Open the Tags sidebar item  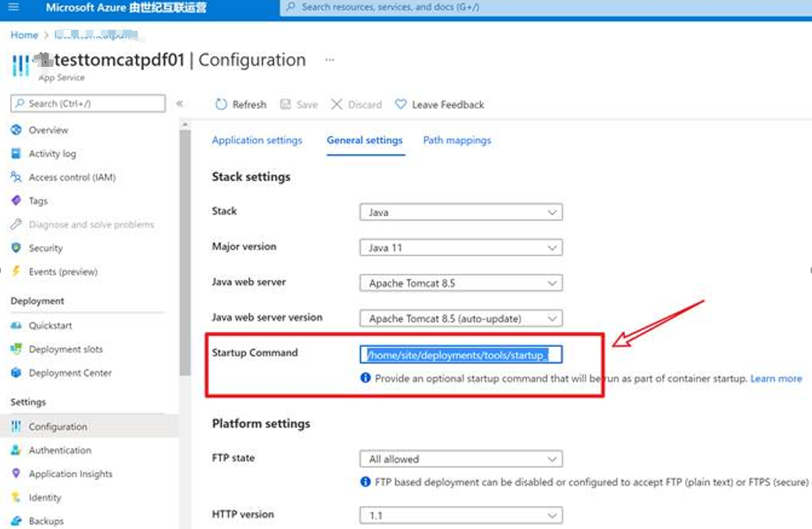[x=38, y=201]
